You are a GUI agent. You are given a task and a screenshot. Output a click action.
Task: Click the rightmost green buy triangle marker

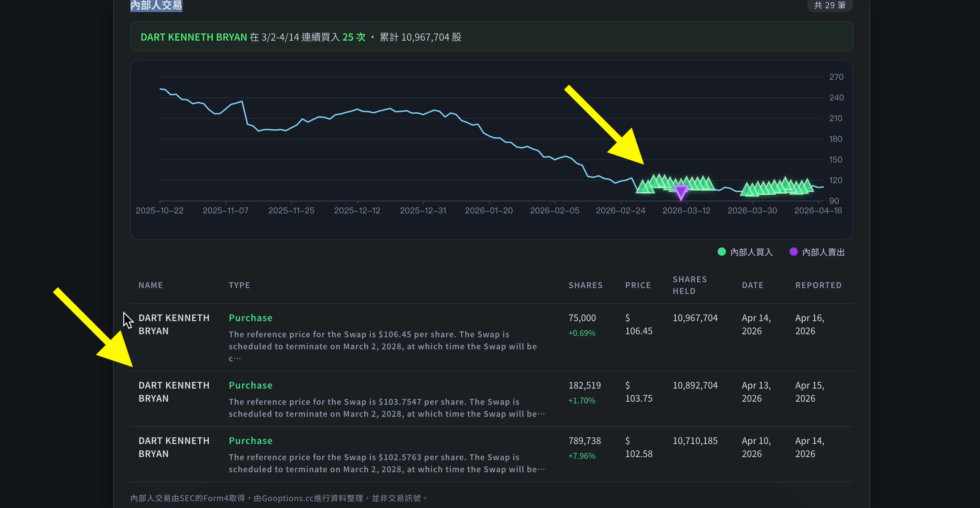tap(807, 185)
